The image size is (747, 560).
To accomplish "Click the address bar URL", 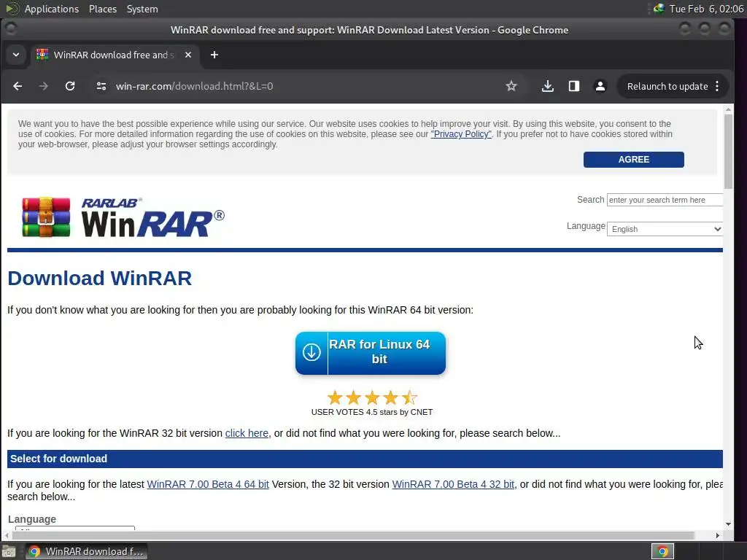I will pos(194,86).
